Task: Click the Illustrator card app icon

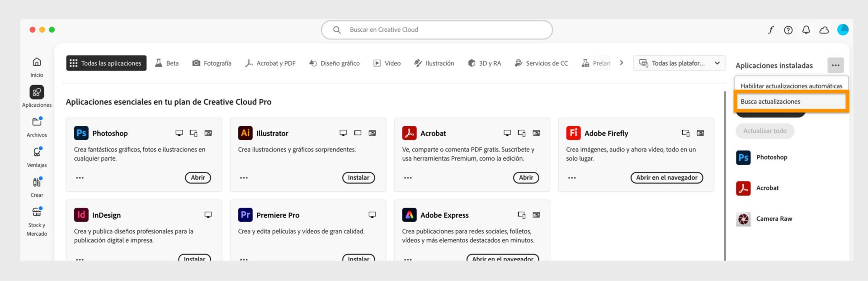Action: 245,133
